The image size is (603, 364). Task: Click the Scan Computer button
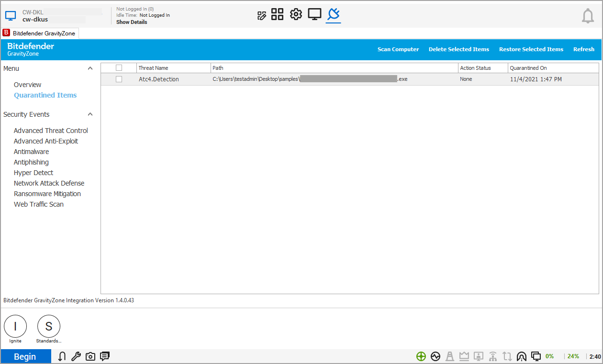coord(398,49)
